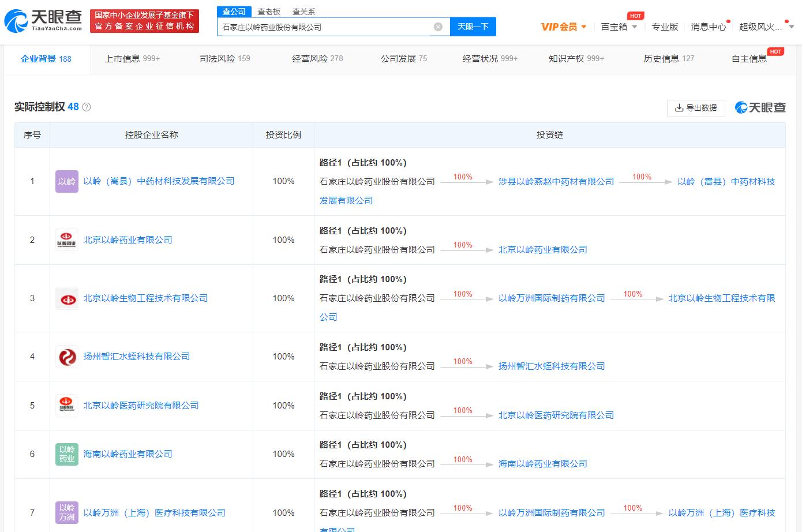This screenshot has width=802, height=532.
Task: Click the 北京以岭医药研究院 logo in row 5
Action: point(67,406)
